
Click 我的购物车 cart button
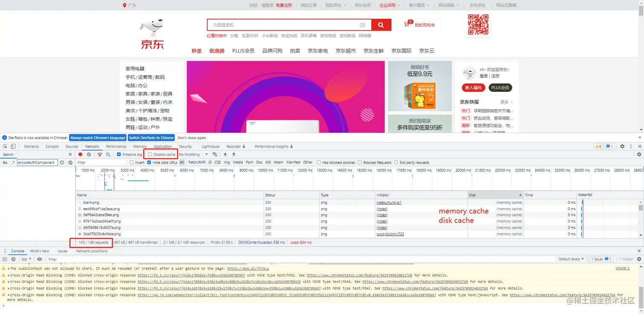[420, 25]
